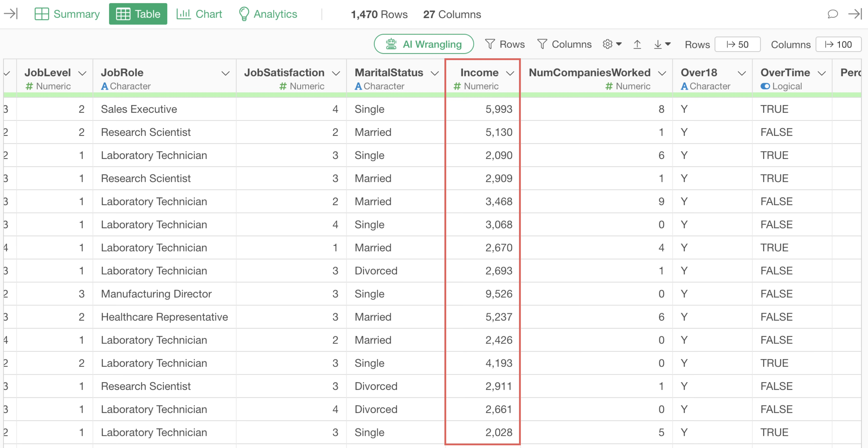
Task: Select the income cell 5,237
Action: tap(483, 317)
